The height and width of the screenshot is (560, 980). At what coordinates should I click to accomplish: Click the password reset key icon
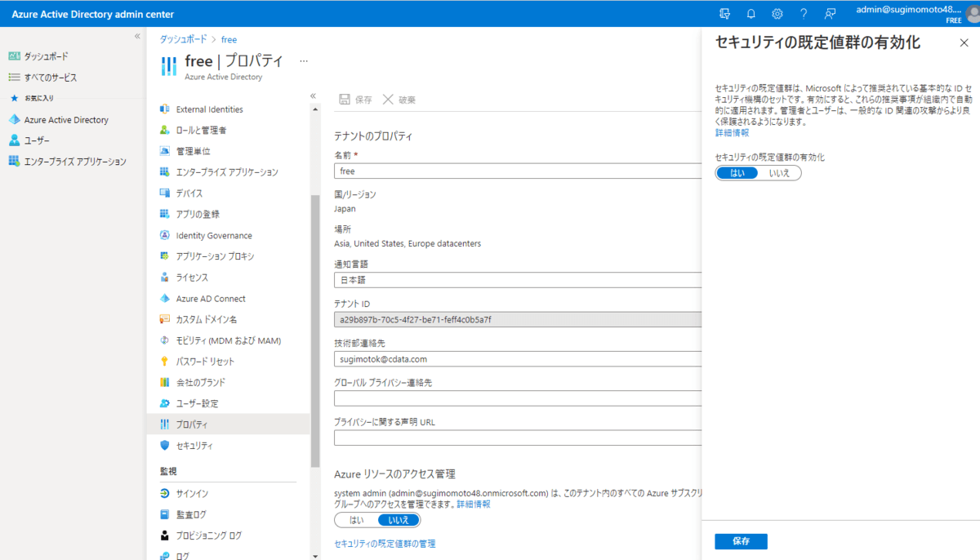[x=165, y=362]
